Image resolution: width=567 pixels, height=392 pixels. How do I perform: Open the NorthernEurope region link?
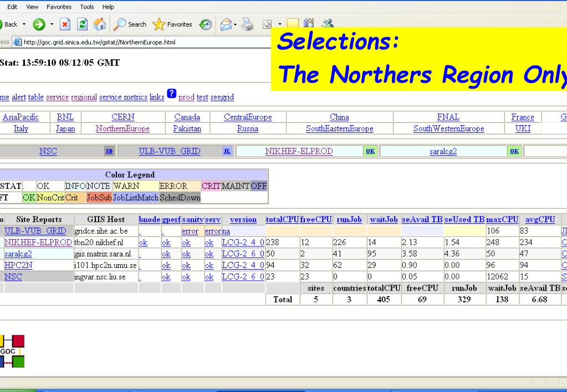pos(122,128)
